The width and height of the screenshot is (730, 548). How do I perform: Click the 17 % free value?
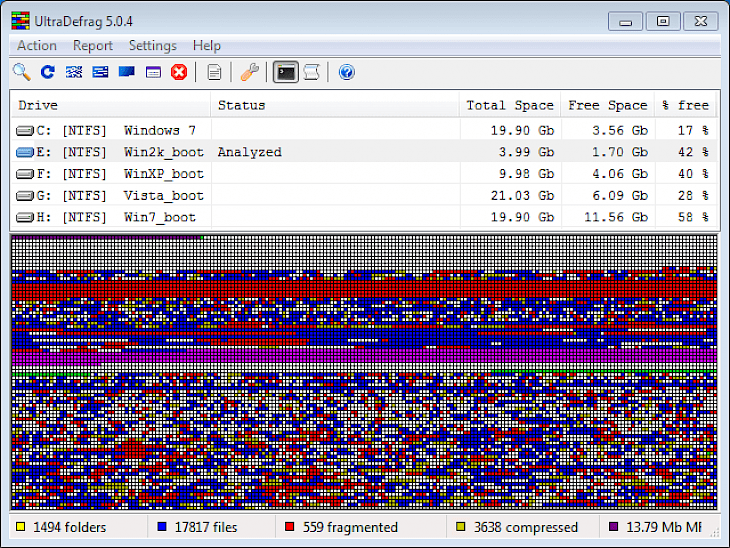pyautogui.click(x=693, y=130)
